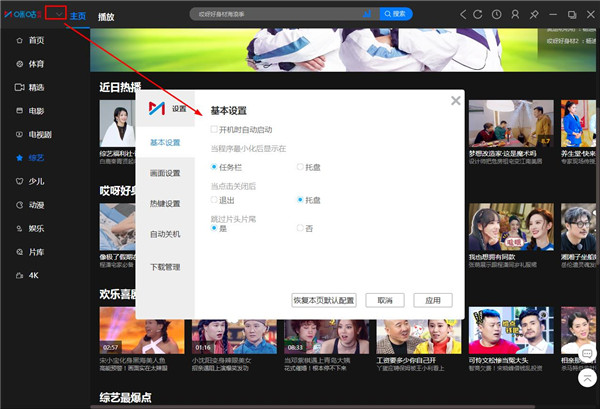Select 托盘 radio under 当程序最小化后显示在
This screenshot has height=409, width=600.
(300, 167)
